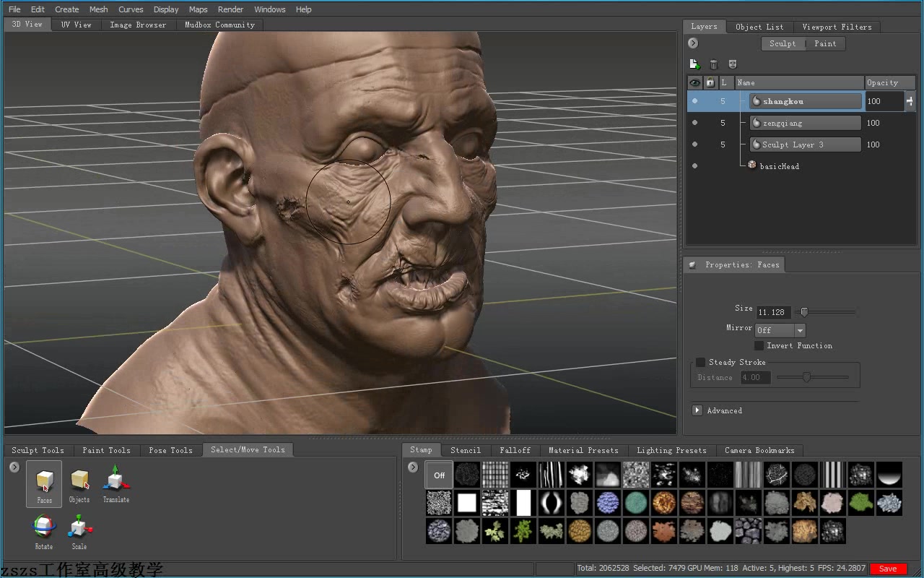Click the Size value input field
This screenshot has width=924, height=578.
(x=772, y=312)
